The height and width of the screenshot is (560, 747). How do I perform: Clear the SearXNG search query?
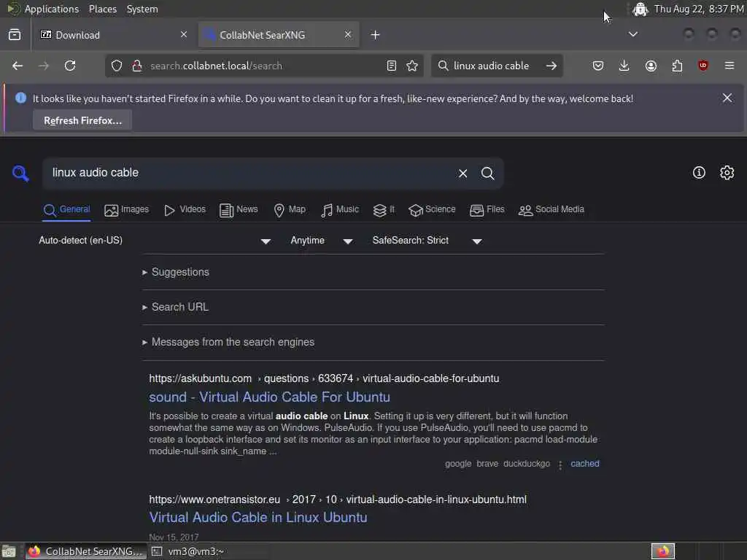click(462, 174)
